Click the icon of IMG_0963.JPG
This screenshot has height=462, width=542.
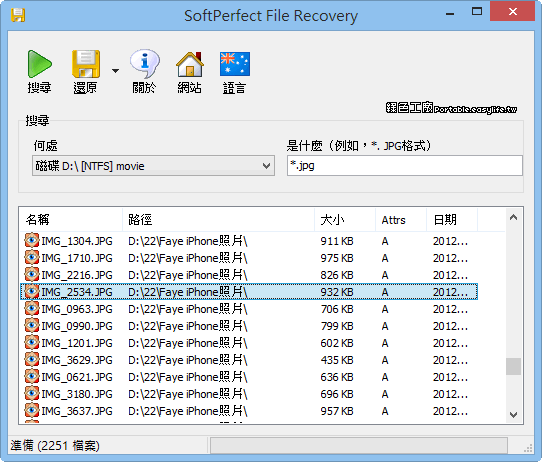click(32, 308)
